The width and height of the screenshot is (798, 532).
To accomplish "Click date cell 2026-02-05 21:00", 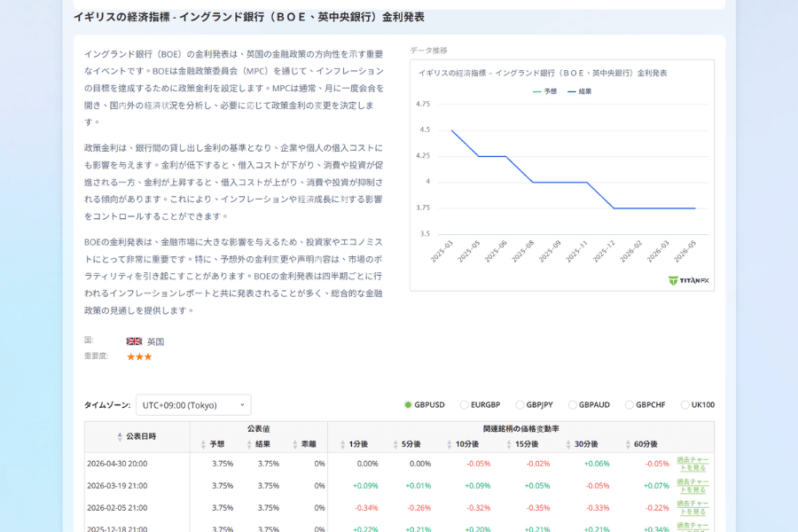I will (117, 507).
